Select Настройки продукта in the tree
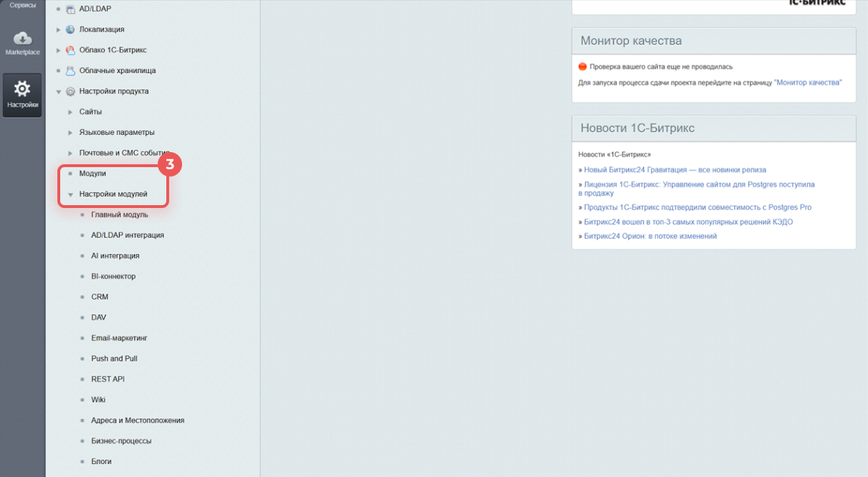 114,92
